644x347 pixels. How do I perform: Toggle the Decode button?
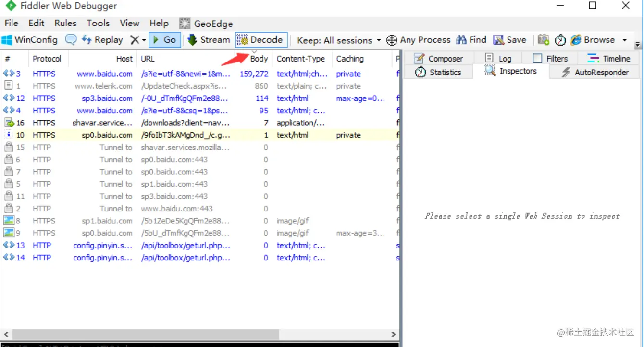click(261, 40)
